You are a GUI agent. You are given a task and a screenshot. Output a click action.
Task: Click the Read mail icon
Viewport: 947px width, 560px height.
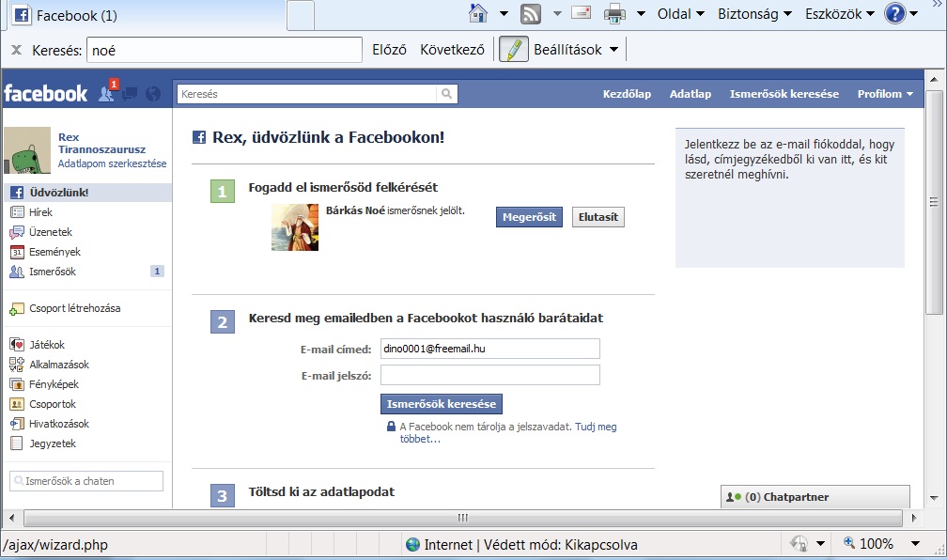tap(581, 13)
